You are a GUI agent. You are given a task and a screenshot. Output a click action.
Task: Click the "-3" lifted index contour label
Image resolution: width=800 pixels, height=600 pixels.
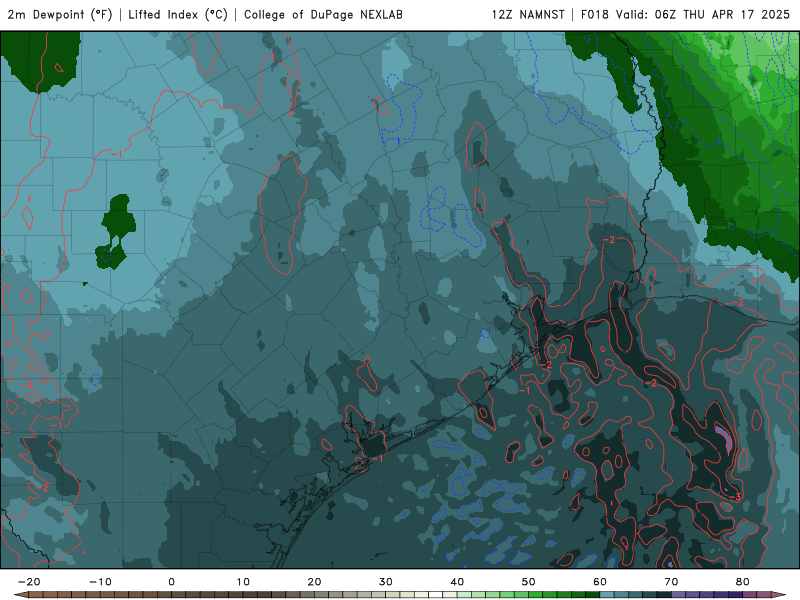click(x=734, y=497)
